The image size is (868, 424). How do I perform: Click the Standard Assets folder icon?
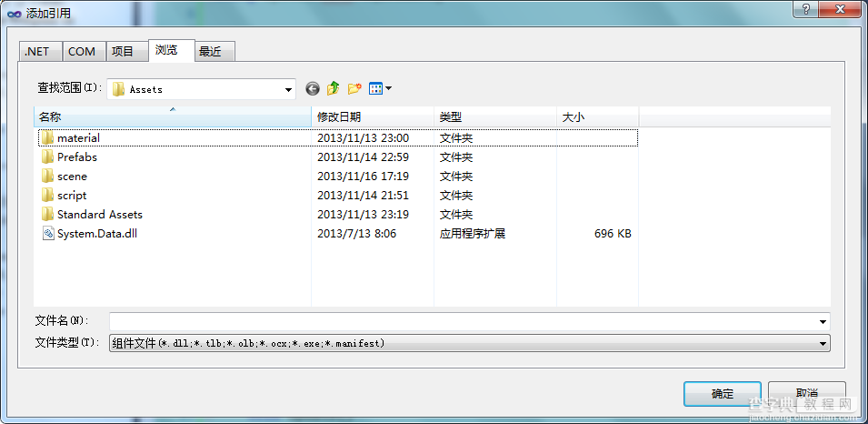coord(47,215)
